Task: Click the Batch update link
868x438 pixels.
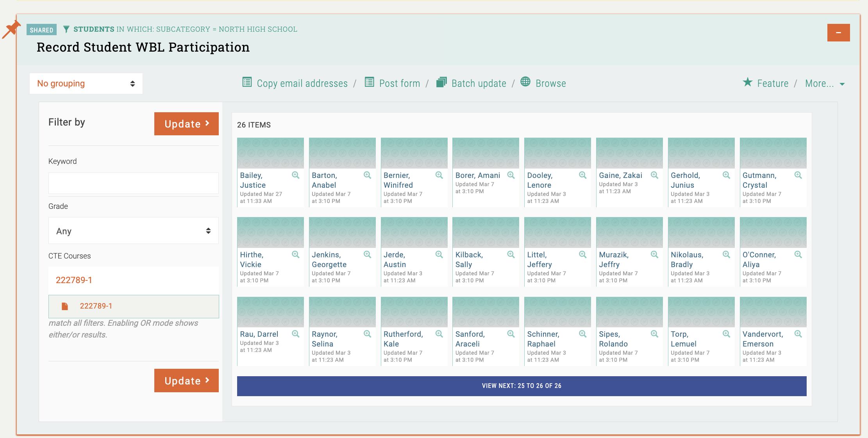Action: [x=479, y=83]
